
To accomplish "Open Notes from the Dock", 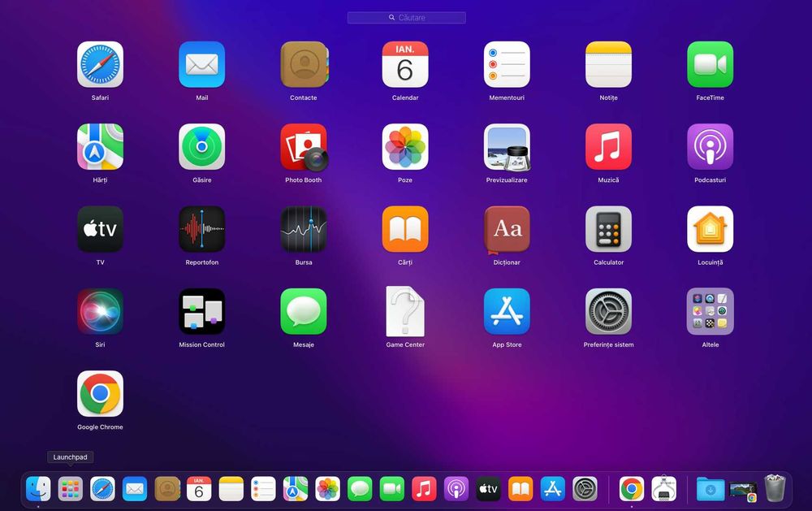I will click(231, 489).
